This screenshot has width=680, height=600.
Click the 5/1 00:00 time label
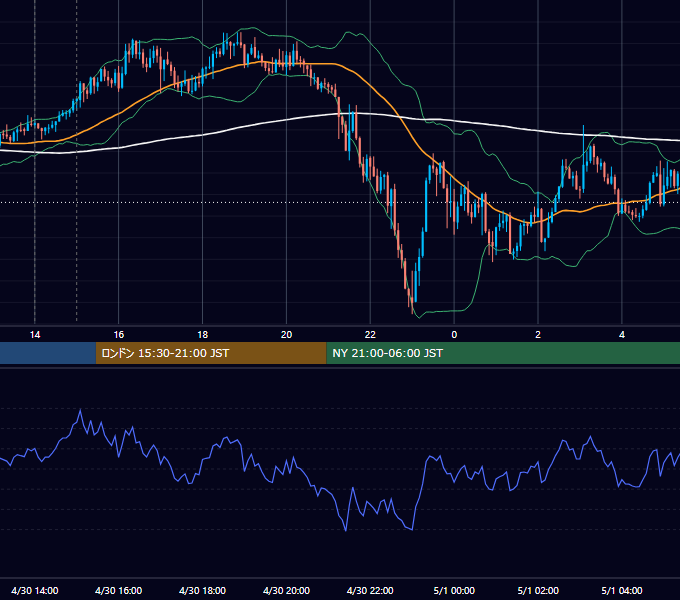pyautogui.click(x=454, y=590)
